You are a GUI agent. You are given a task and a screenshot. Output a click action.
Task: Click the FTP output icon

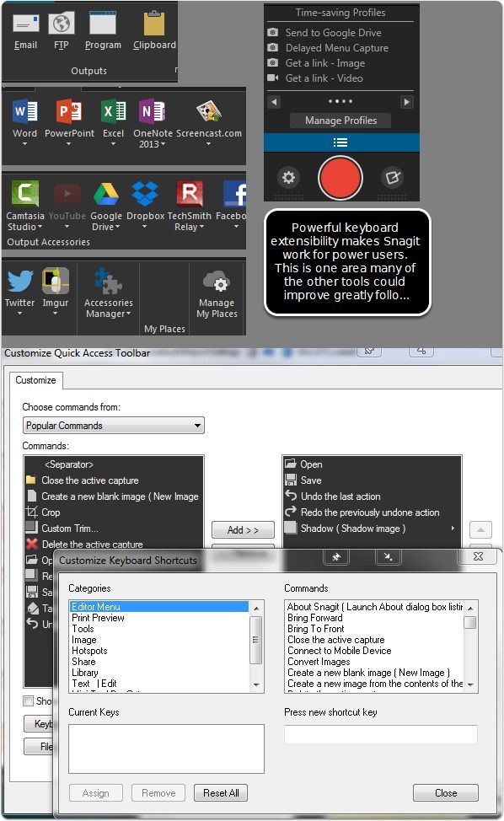[x=62, y=24]
